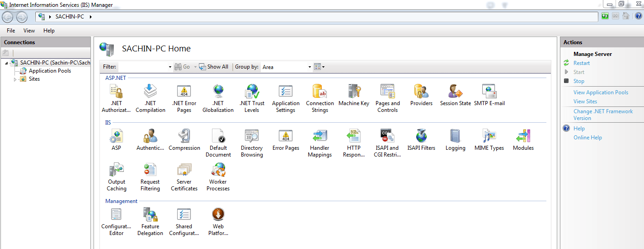Open the Authentication feature

(x=150, y=140)
